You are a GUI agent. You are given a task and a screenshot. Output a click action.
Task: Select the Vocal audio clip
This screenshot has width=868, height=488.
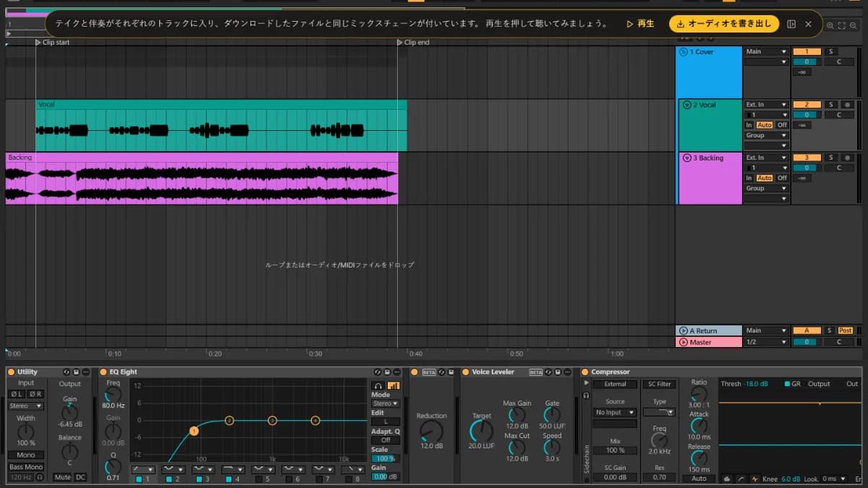[221, 126]
